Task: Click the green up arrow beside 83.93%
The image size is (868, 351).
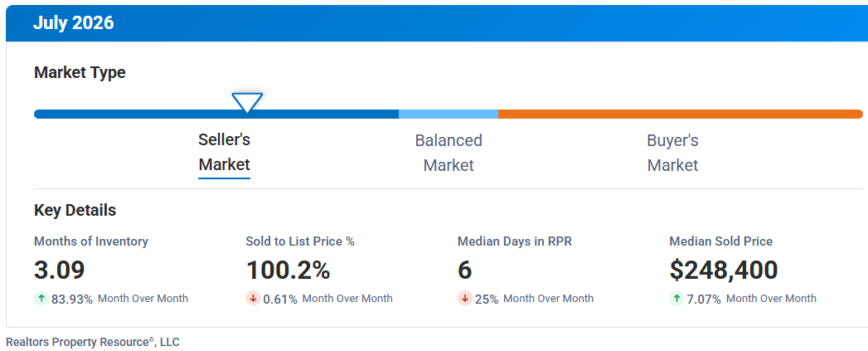Action: 41,299
